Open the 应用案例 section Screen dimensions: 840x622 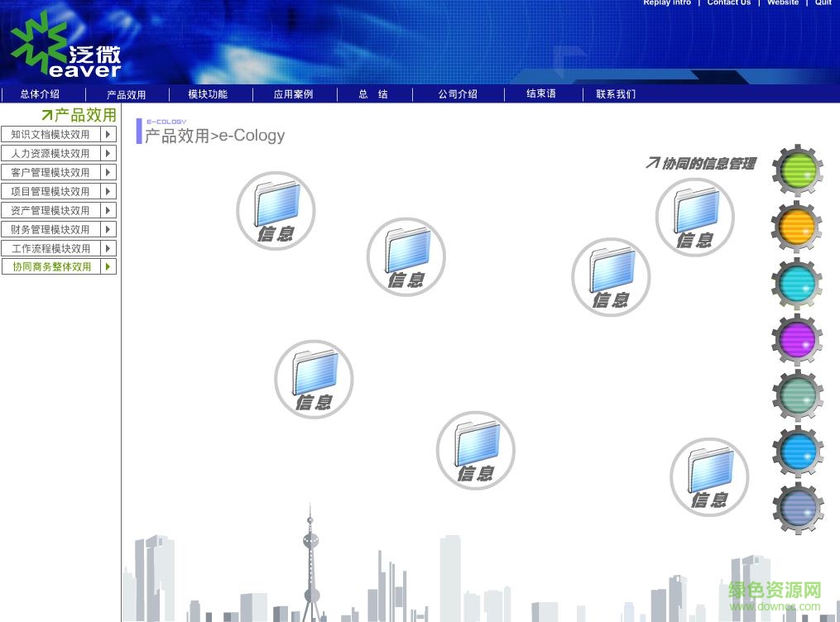[293, 93]
